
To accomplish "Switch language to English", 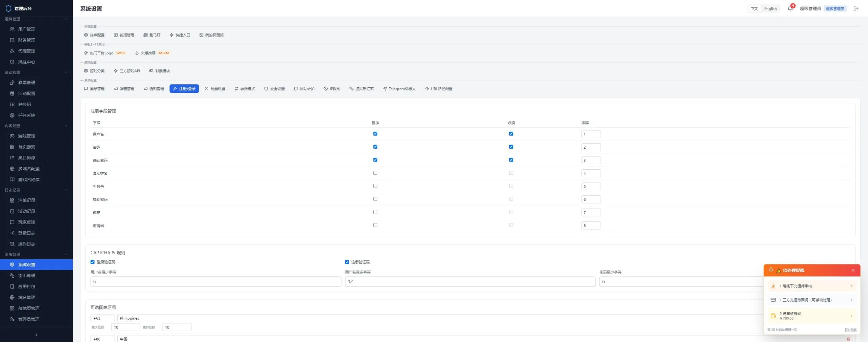I will (x=770, y=9).
